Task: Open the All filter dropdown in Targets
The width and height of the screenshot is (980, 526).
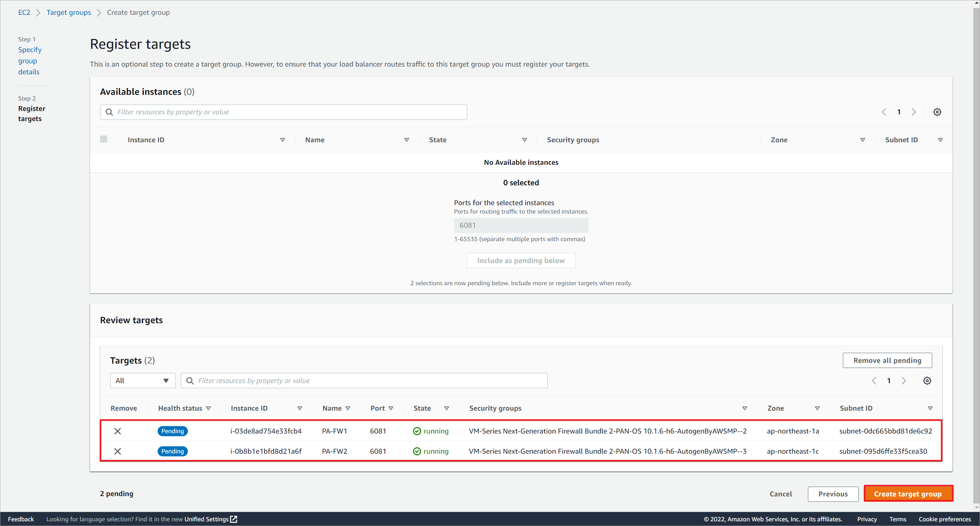Action: 142,381
